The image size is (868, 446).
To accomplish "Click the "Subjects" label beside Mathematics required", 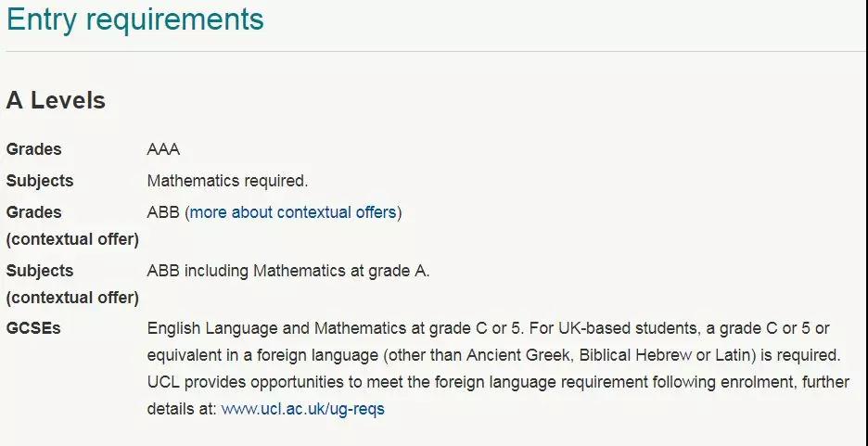I will (x=40, y=181).
